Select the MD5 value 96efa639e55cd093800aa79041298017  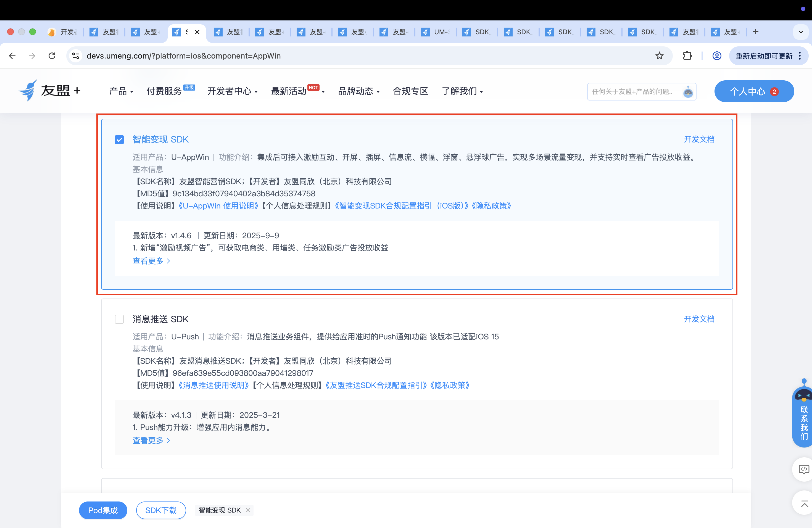(x=243, y=373)
